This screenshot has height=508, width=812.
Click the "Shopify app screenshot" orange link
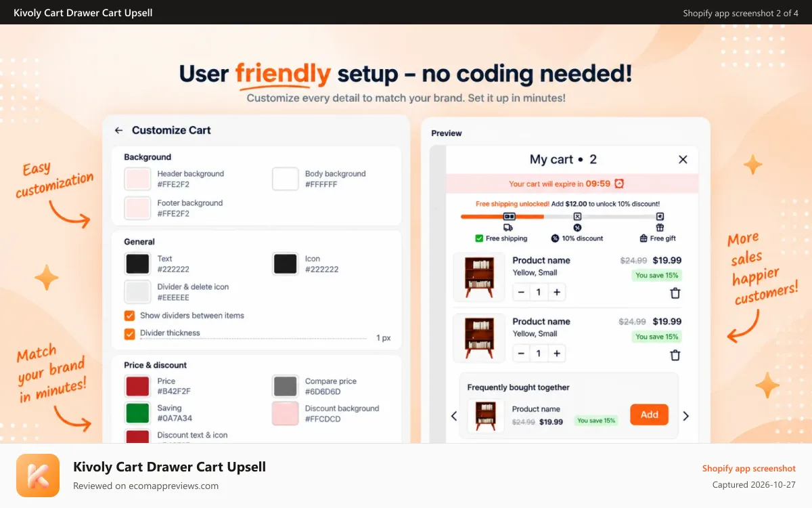click(748, 469)
